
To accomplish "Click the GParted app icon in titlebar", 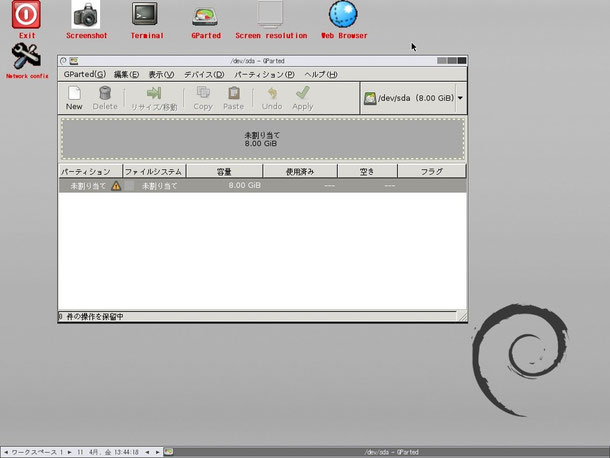I will tap(74, 61).
